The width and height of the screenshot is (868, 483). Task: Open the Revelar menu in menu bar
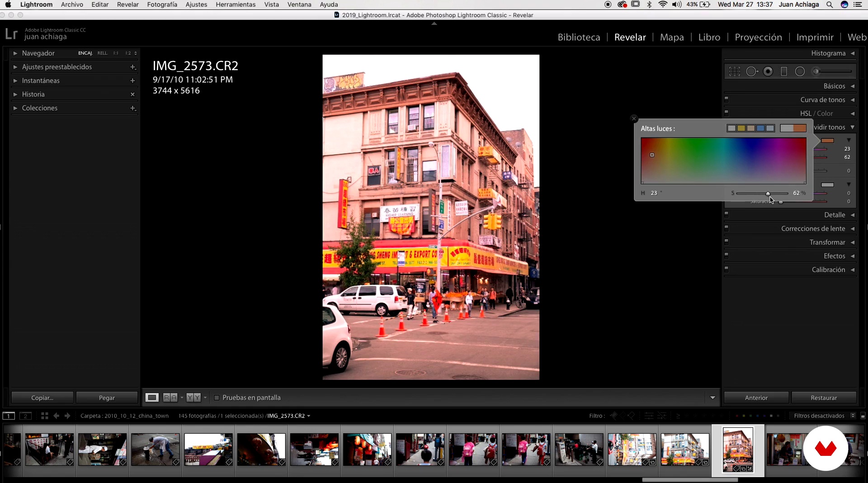[127, 5]
